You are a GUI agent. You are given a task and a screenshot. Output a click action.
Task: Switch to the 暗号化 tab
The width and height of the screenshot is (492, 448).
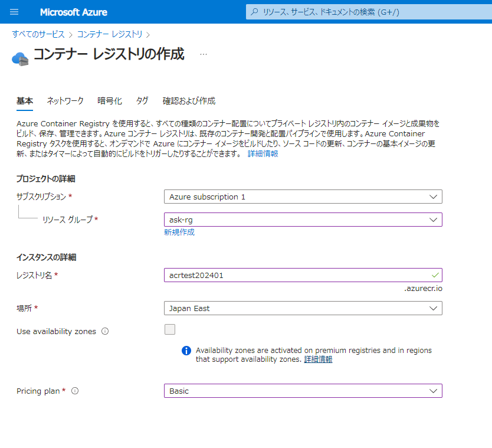tap(110, 101)
